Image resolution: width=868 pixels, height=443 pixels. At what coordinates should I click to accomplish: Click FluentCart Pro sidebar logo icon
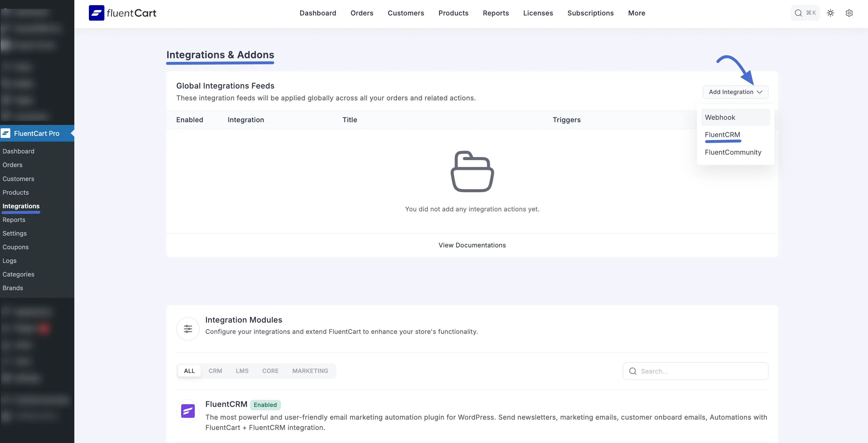[6, 133]
